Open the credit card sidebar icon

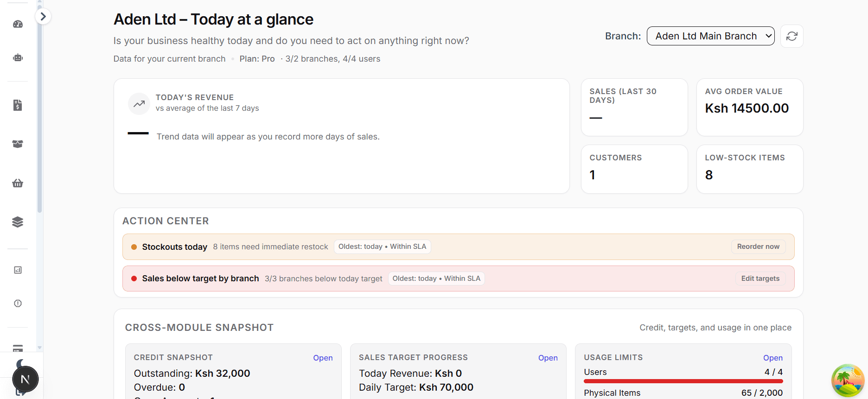click(18, 348)
